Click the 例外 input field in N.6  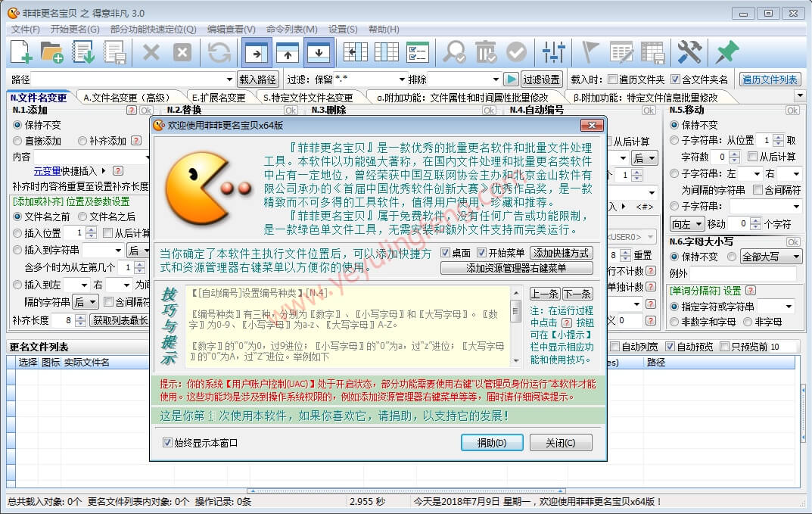pyautogui.click(x=742, y=273)
